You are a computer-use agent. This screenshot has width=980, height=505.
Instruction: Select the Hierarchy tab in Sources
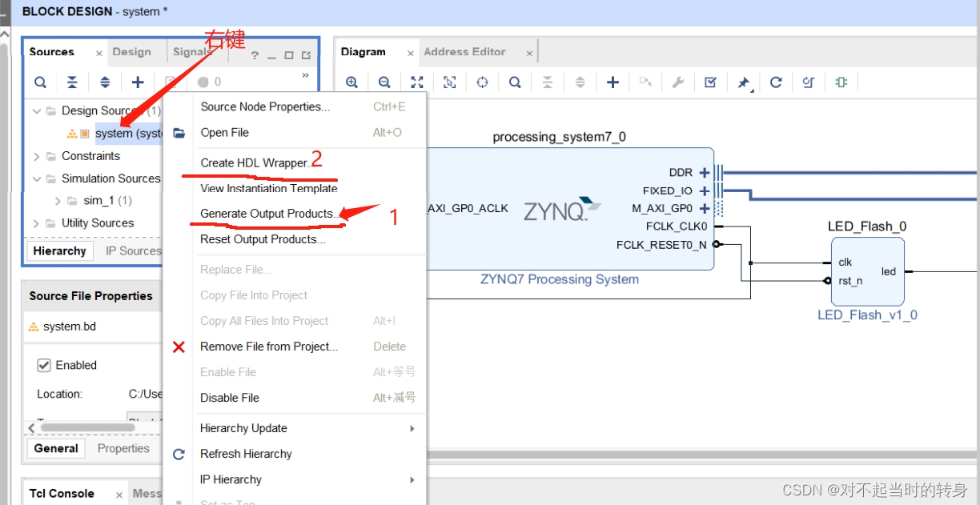tap(60, 250)
